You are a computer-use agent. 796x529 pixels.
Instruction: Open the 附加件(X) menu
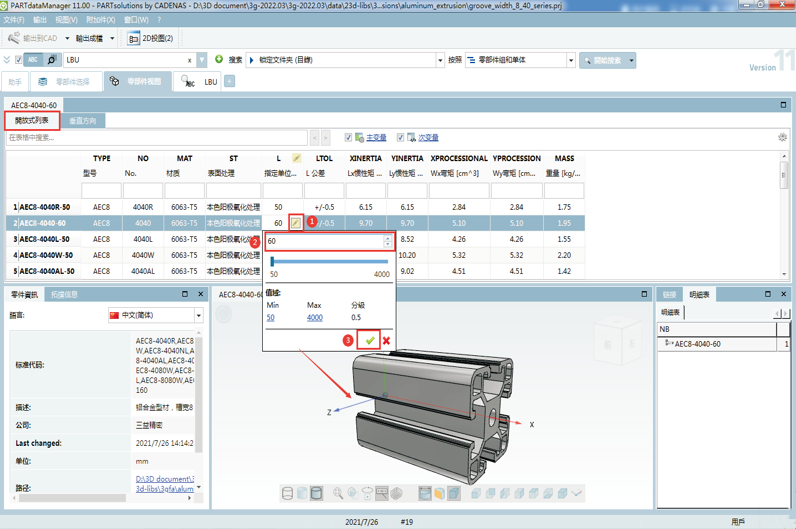tap(101, 20)
